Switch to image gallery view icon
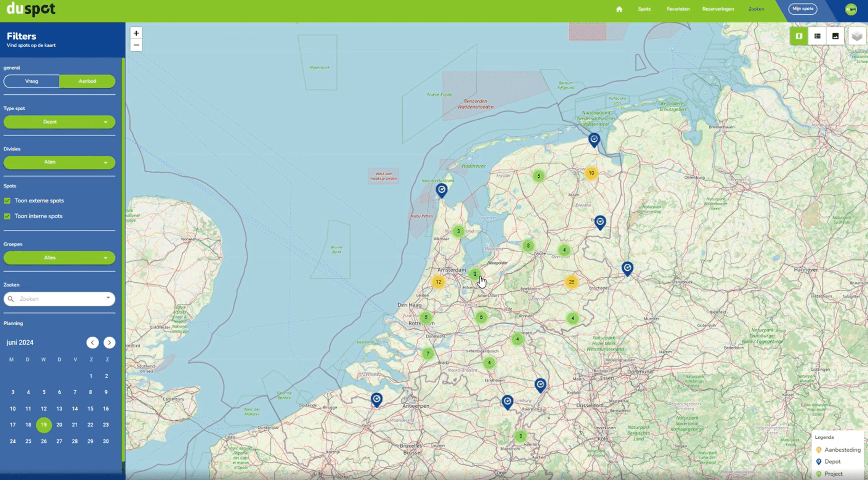 point(835,36)
